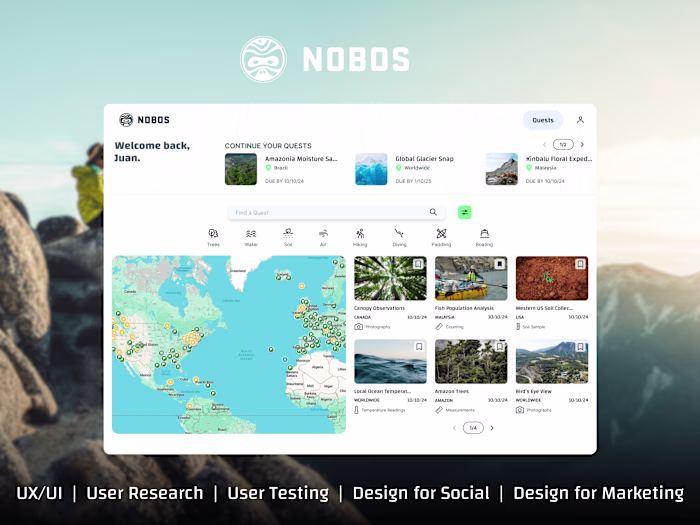Open Fish Population Analysis quest image

(471, 278)
